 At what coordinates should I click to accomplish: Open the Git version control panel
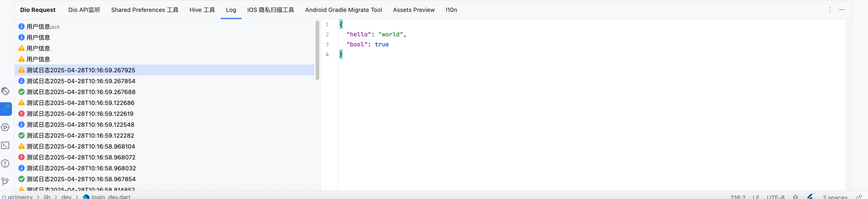[x=5, y=181]
